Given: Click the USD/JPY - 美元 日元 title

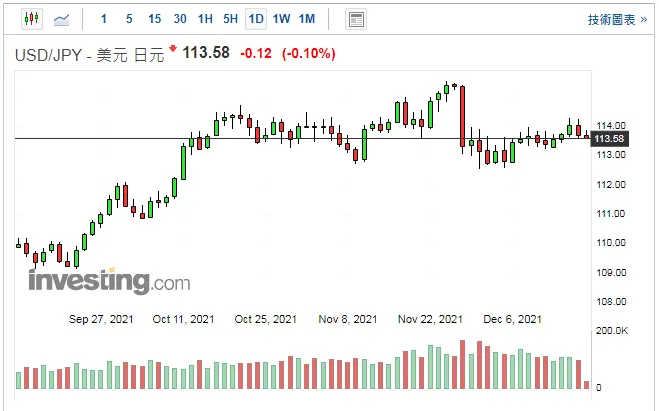Looking at the screenshot, I should coord(88,53).
